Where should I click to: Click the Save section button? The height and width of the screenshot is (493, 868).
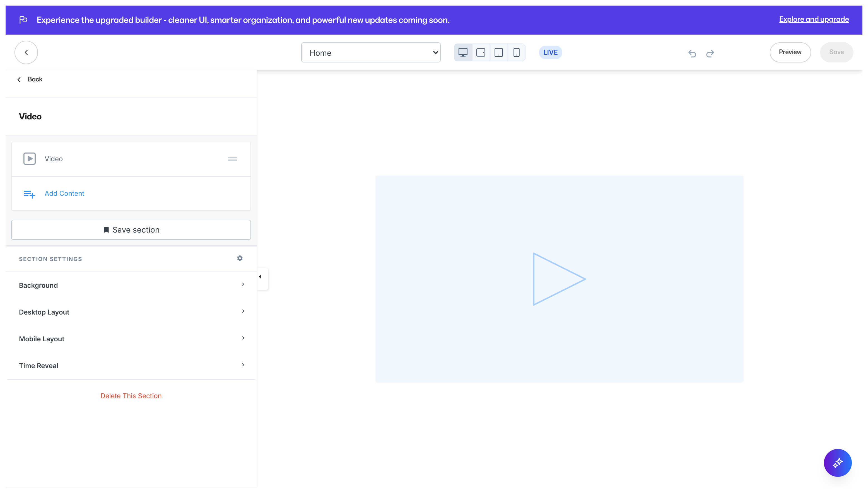coord(131,230)
